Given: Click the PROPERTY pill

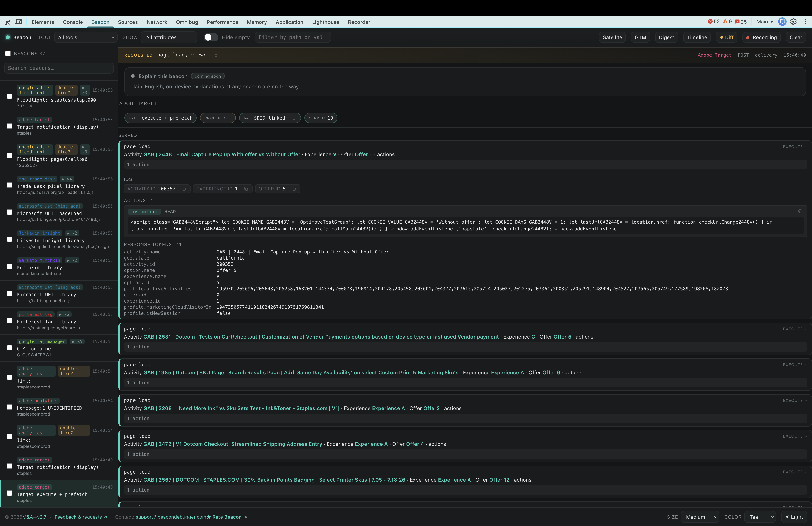Looking at the screenshot, I should [218, 118].
